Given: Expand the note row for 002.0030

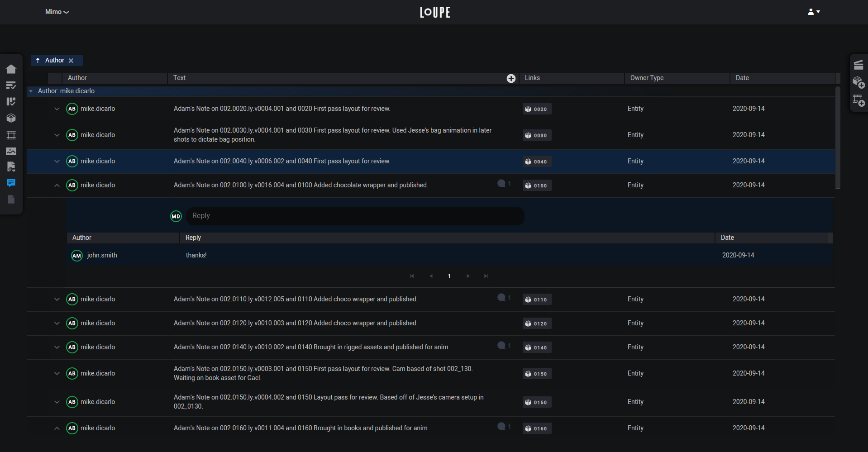Looking at the screenshot, I should 57,135.
